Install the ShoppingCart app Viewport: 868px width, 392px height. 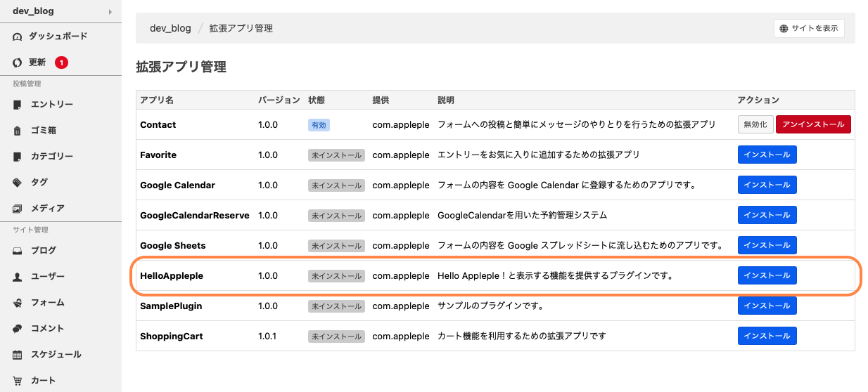pos(767,336)
